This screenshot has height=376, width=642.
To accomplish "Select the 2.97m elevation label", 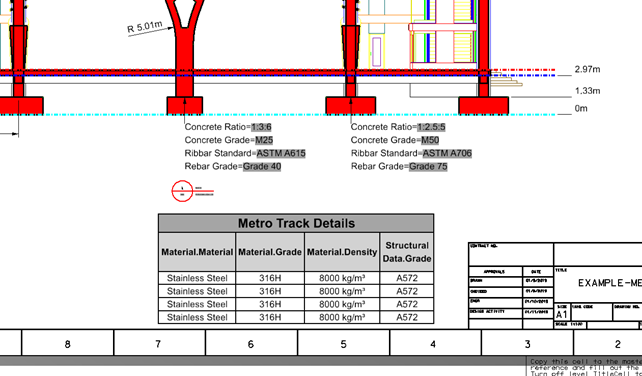I will tap(587, 69).
